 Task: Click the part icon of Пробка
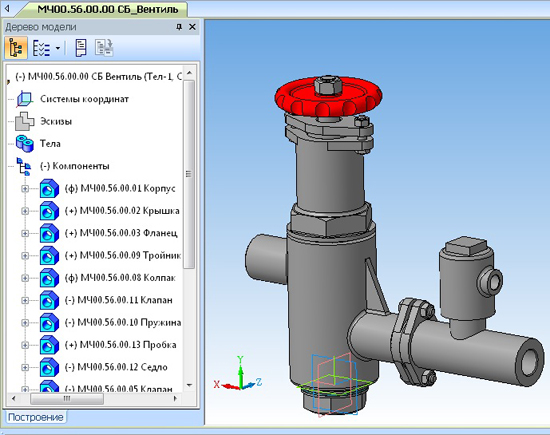click(x=49, y=345)
